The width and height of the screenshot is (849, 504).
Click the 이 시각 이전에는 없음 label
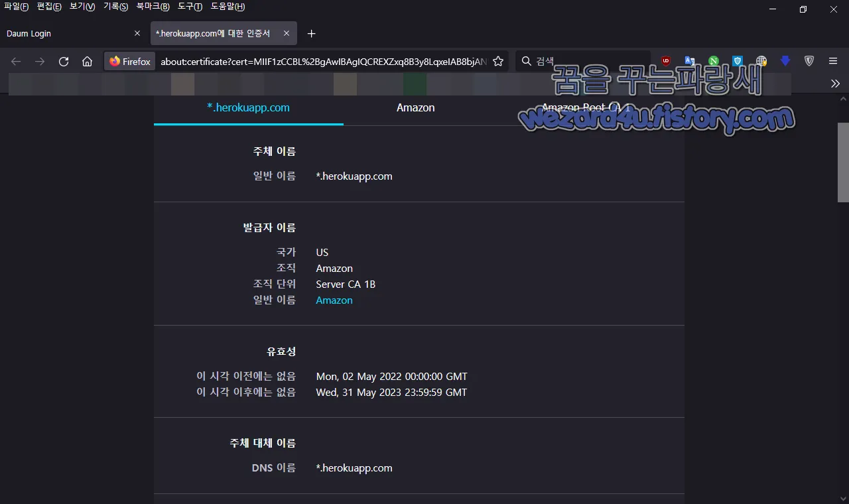click(x=246, y=377)
